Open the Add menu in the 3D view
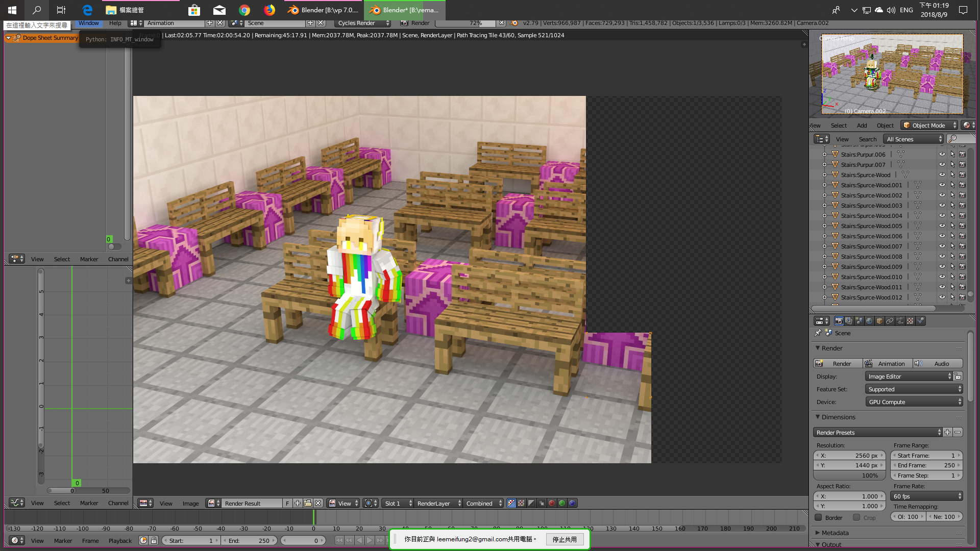The width and height of the screenshot is (980, 551). 862,126
